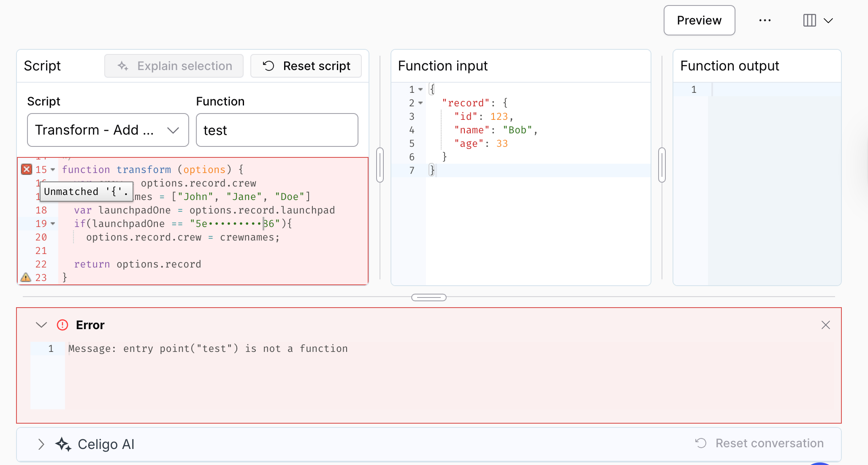Click the line 'return options.record'
Screen dimensions: 868x465
point(138,264)
